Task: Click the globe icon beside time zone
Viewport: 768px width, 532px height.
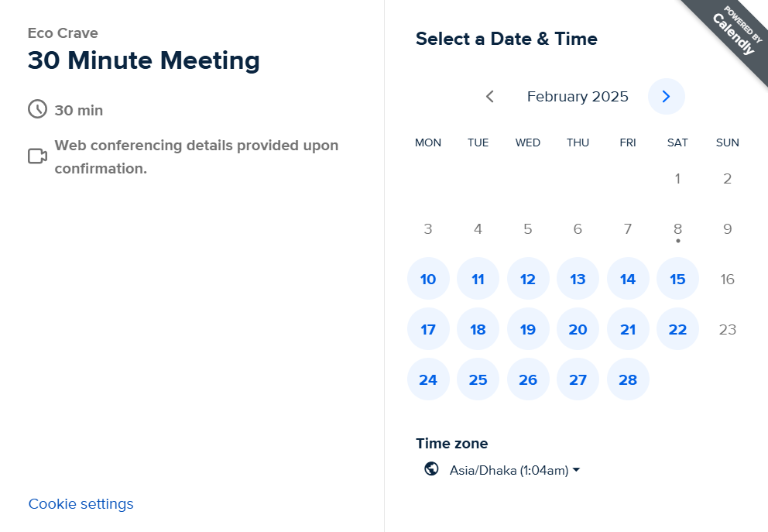Action: click(x=431, y=469)
